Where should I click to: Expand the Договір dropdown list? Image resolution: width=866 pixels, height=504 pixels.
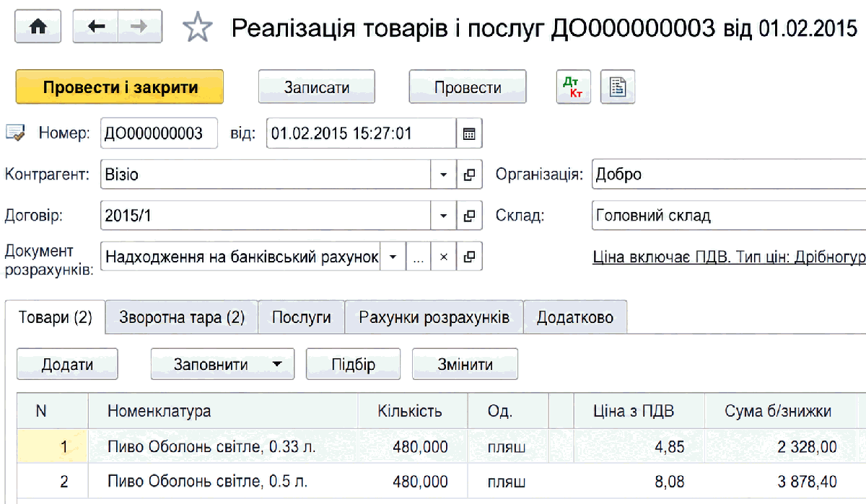pyautogui.click(x=444, y=216)
